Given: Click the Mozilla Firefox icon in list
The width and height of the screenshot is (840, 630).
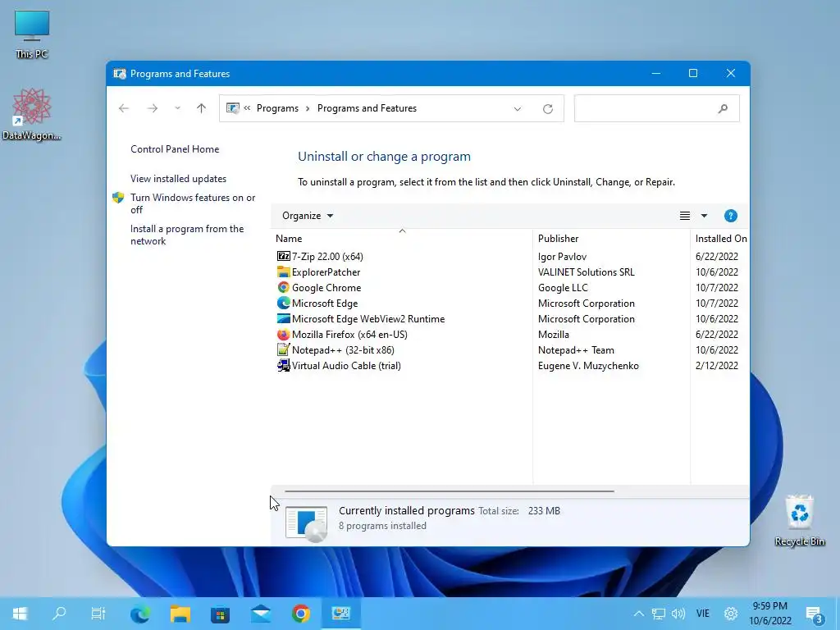Looking at the screenshot, I should pos(283,334).
